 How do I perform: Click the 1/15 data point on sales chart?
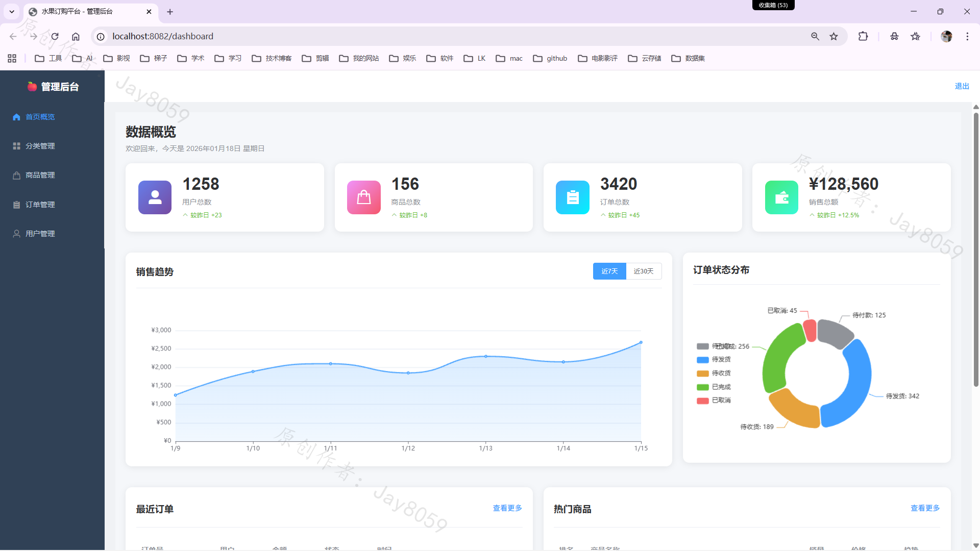coord(641,342)
